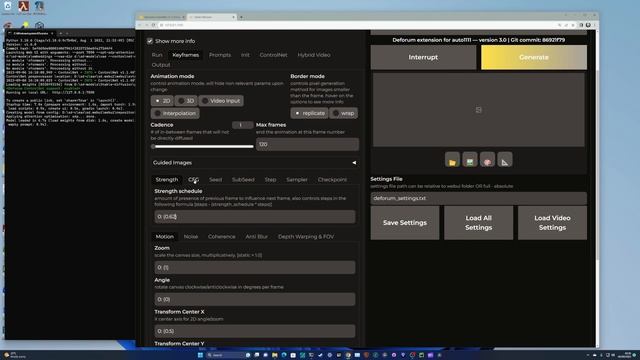Open the Recycle Bin desktop icon
640x360 pixels.
pos(8,7)
